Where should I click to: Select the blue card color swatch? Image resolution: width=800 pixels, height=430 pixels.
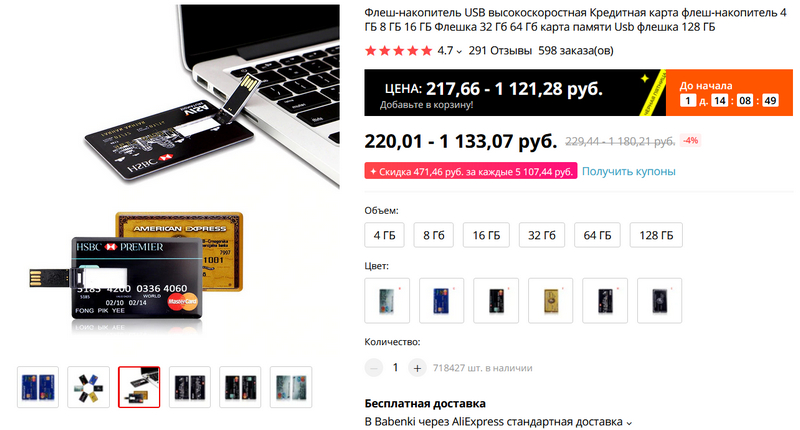441,300
